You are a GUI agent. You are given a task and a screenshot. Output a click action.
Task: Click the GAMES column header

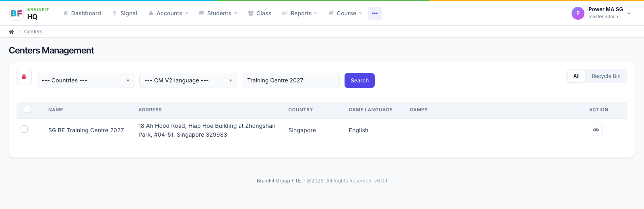(419, 110)
